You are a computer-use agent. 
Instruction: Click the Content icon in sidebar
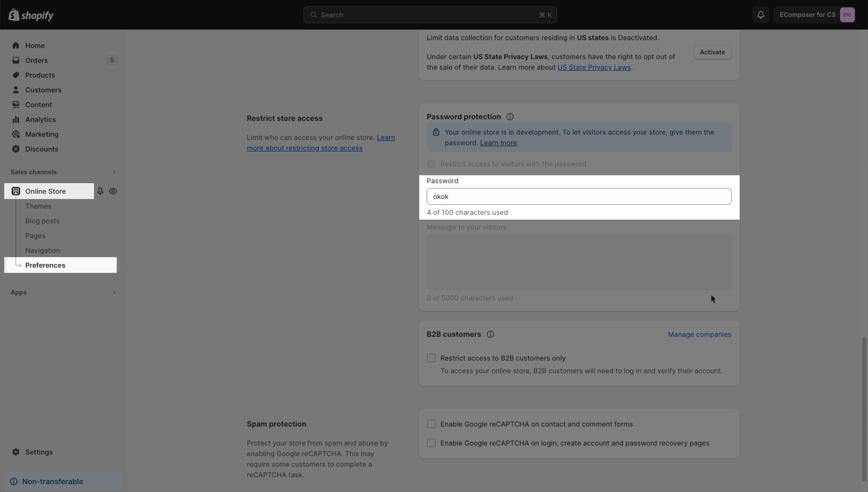(16, 105)
